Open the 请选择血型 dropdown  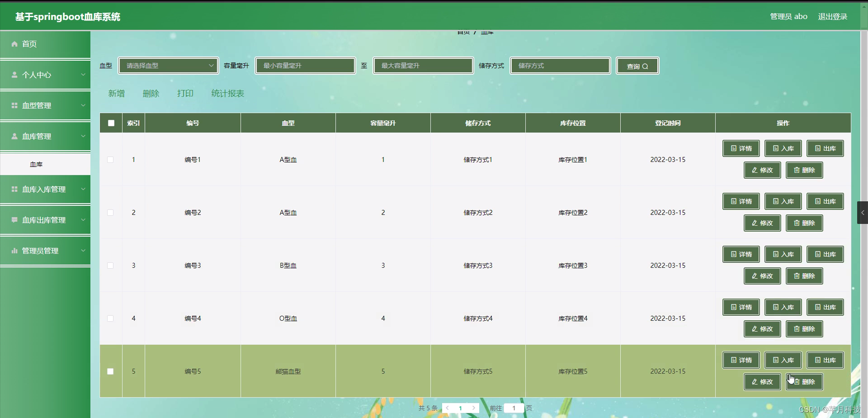tap(168, 66)
